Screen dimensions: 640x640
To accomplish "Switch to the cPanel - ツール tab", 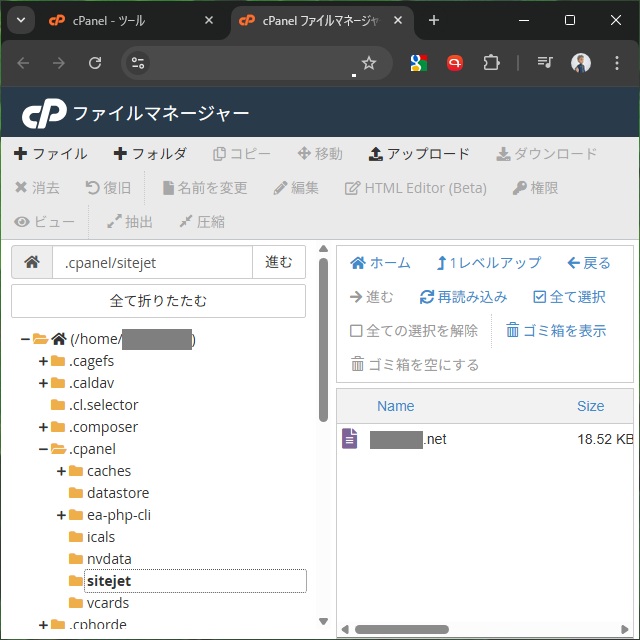I will pyautogui.click(x=130, y=20).
